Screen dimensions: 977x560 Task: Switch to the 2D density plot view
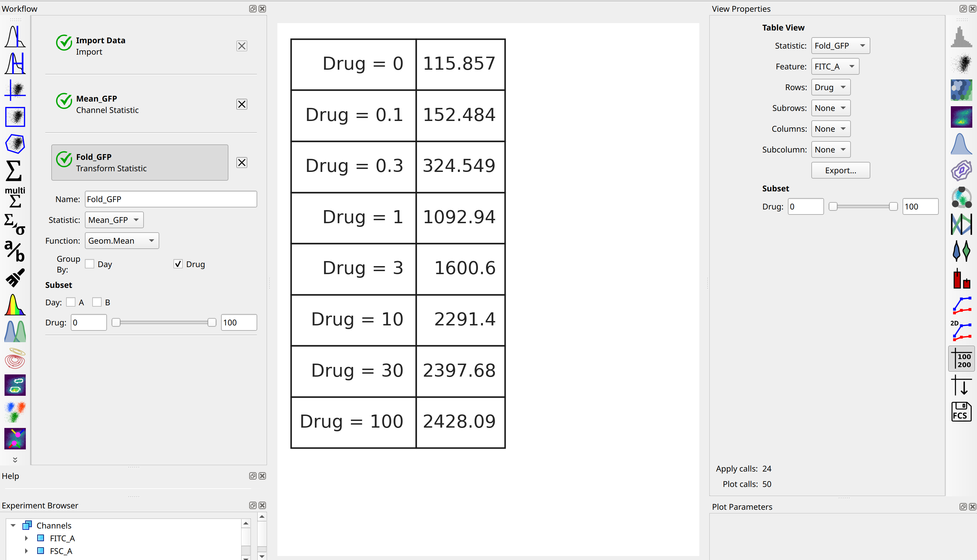click(961, 117)
